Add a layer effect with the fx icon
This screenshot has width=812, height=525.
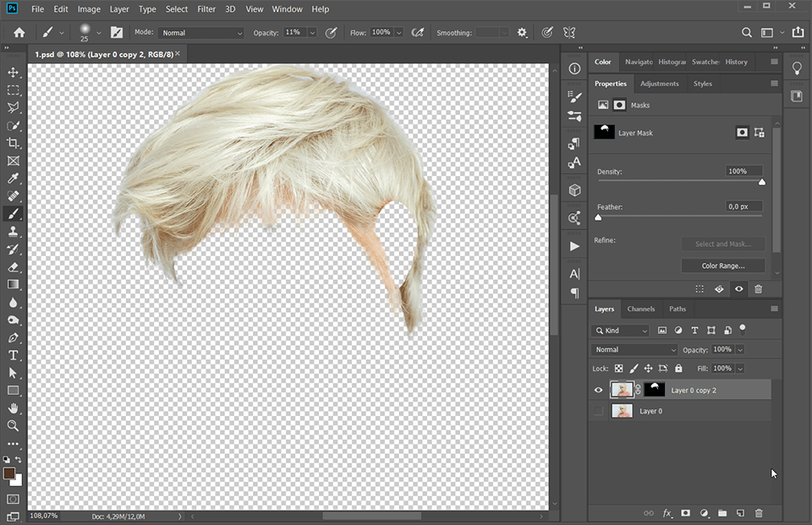pyautogui.click(x=667, y=513)
